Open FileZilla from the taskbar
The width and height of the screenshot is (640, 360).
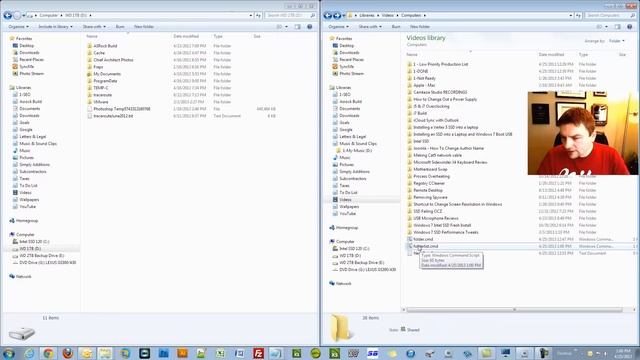[x=258, y=353]
